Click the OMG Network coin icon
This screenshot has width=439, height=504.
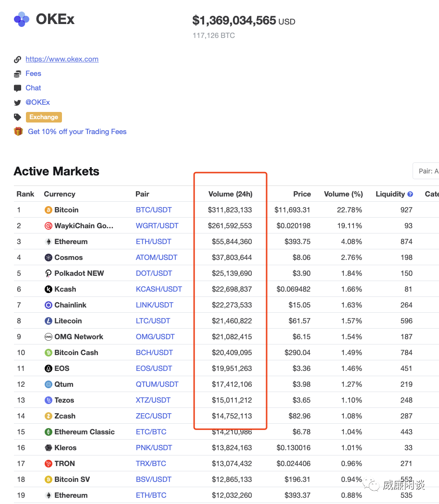point(48,337)
